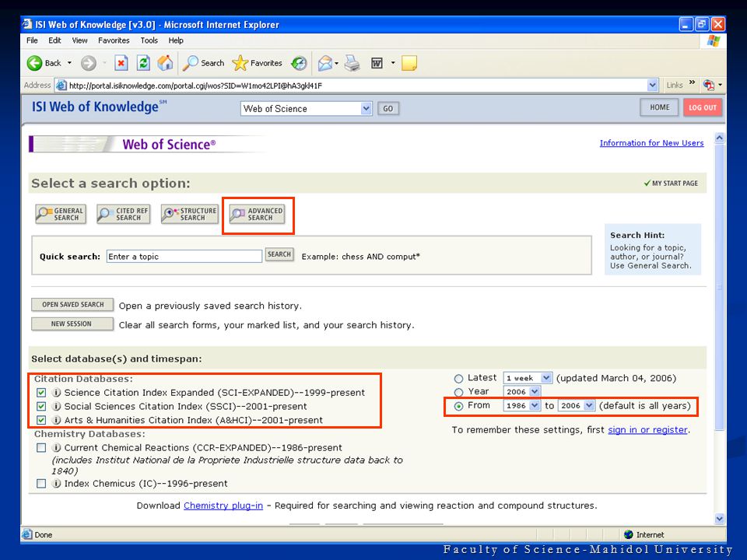This screenshot has width=747, height=560.
Task: Open the Web of Science product dropdown
Action: click(x=307, y=109)
